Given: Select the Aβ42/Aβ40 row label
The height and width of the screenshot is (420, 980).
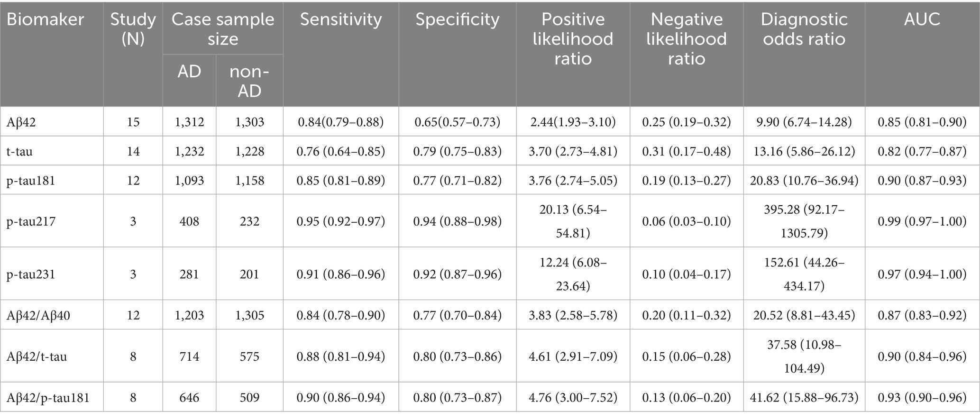Looking at the screenshot, I should 38,315.
